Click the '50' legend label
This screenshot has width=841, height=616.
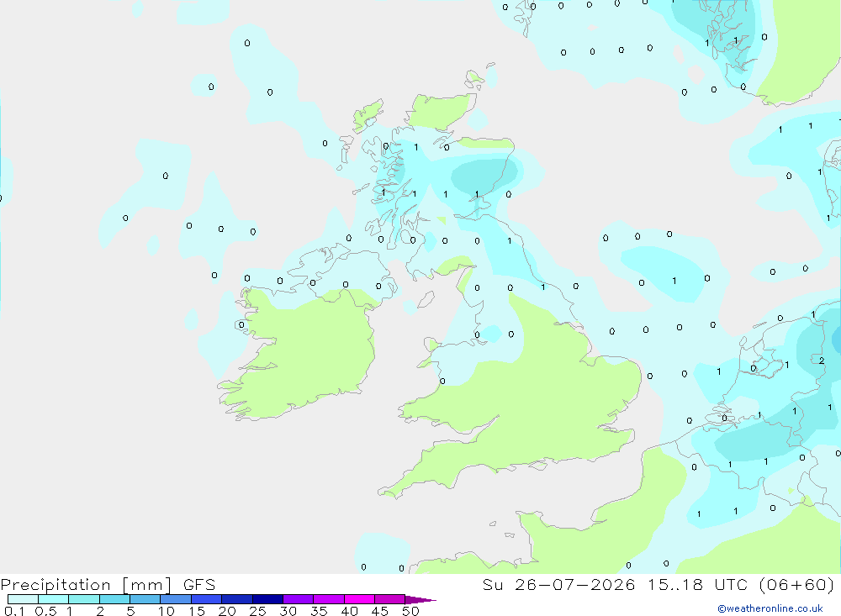[x=410, y=611]
